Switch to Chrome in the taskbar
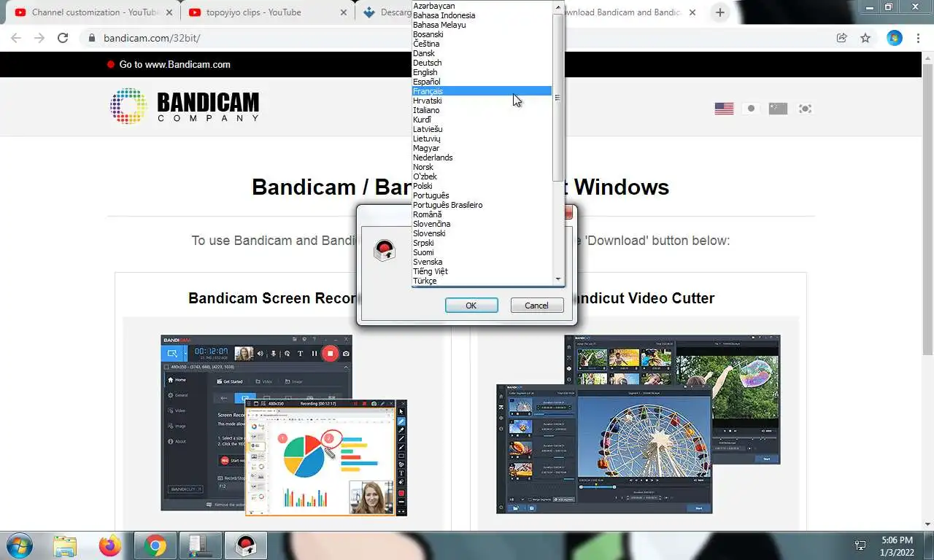This screenshot has height=560, width=934. click(x=155, y=545)
